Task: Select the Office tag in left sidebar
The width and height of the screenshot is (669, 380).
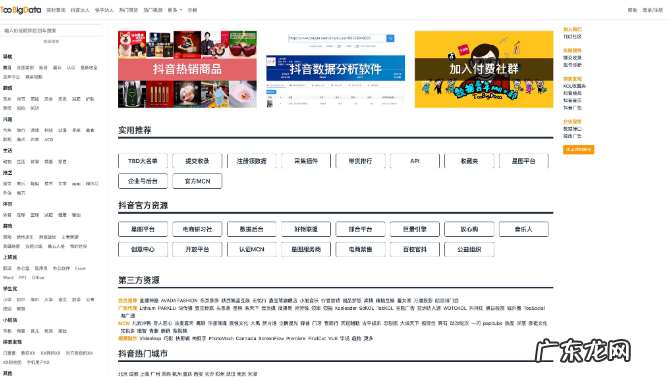Action: coord(38,278)
